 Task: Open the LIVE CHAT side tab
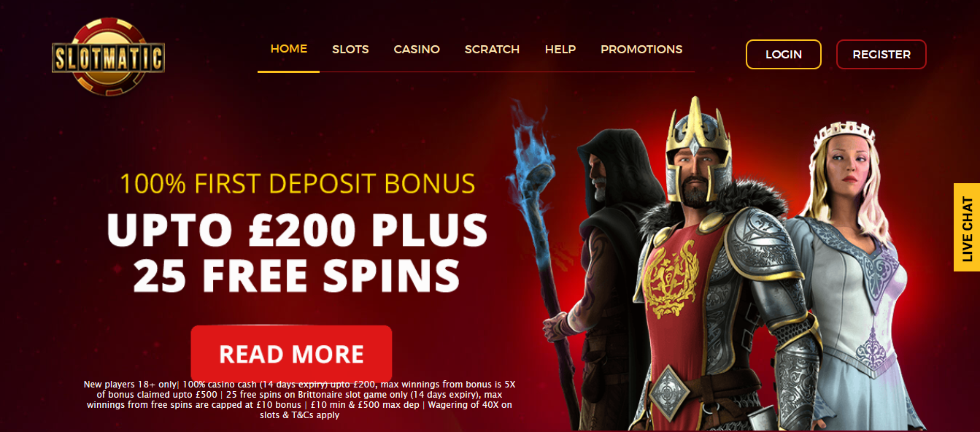[x=967, y=227]
